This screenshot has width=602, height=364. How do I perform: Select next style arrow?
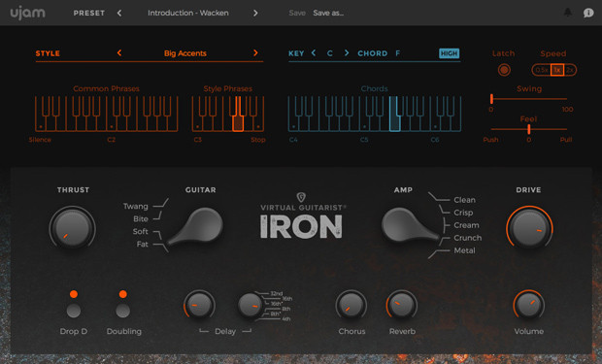point(255,53)
